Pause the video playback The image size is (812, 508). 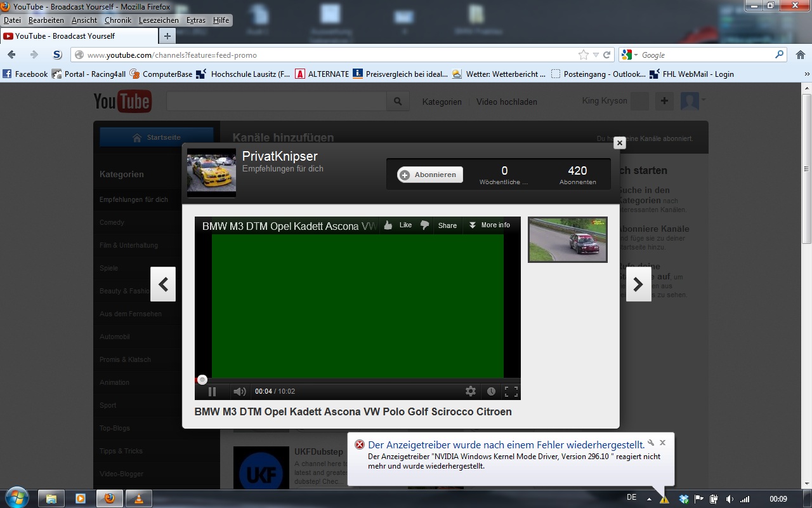[x=213, y=392]
